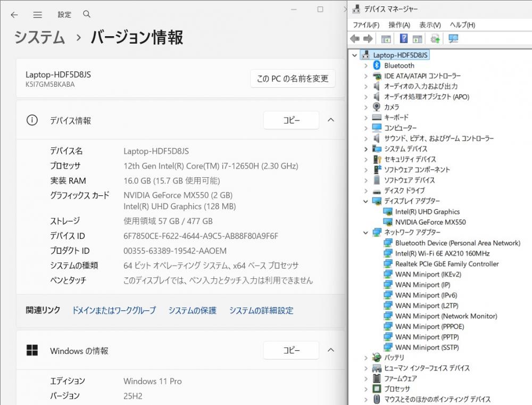
Task: Click the human interface devices category icon
Action: tap(377, 368)
